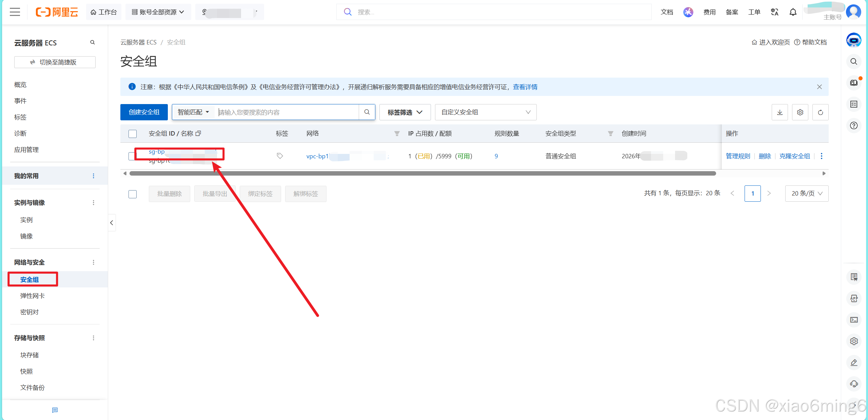
Task: Go to 块存储 page
Action: coord(29,355)
